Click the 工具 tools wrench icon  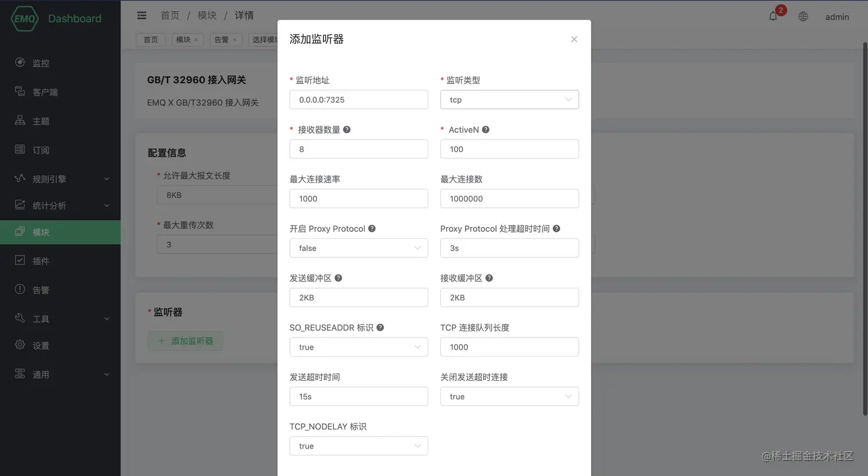click(x=20, y=318)
